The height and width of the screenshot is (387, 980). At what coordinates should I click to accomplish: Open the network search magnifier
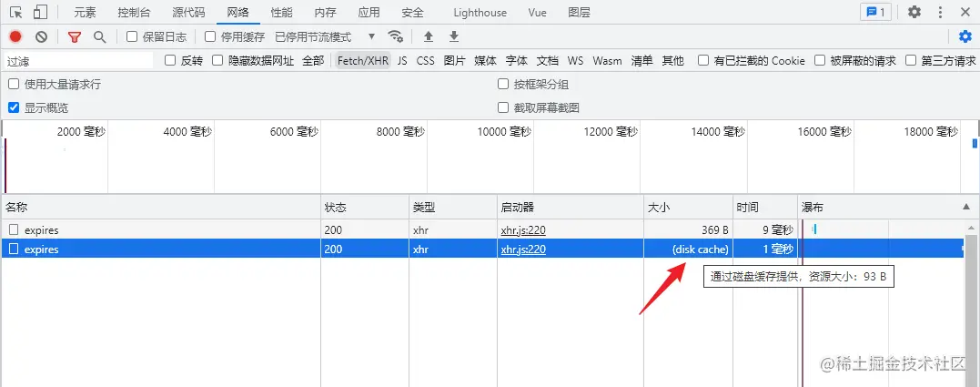99,37
